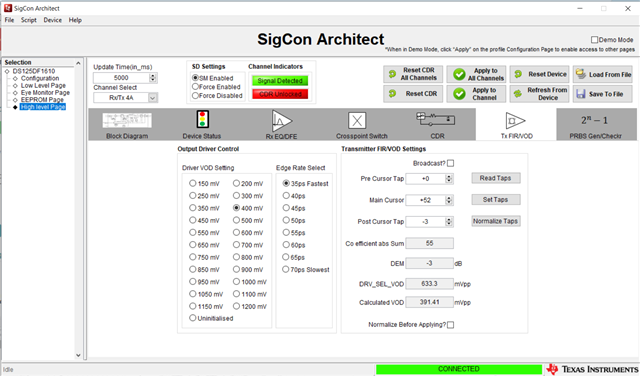Open the Device Status traffic light tab
The width and height of the screenshot is (640, 376).
click(202, 120)
